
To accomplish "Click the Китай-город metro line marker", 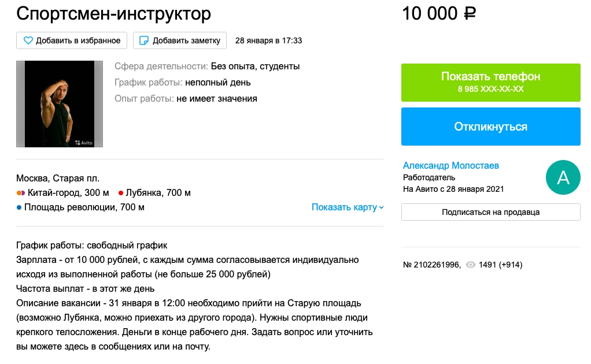I will click(x=20, y=193).
